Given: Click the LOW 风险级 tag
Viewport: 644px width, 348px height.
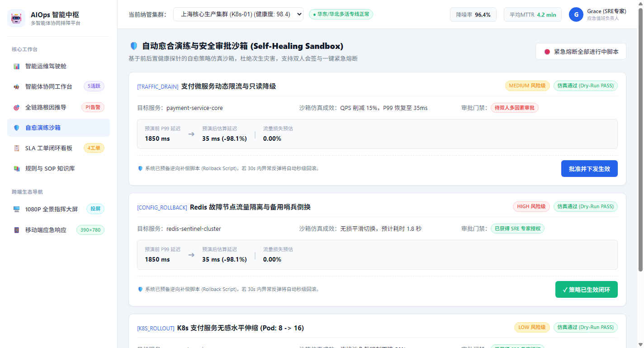Looking at the screenshot, I should pyautogui.click(x=532, y=327).
